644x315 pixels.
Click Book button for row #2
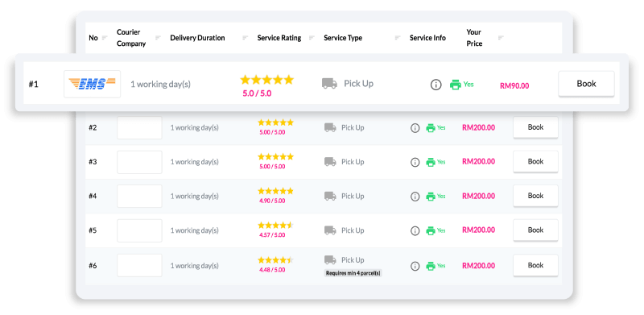535,127
